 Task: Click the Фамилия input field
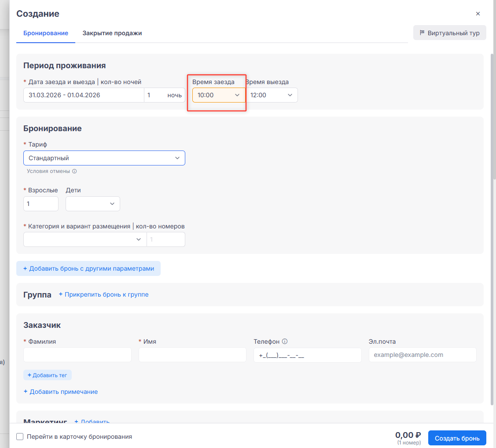[x=77, y=355]
